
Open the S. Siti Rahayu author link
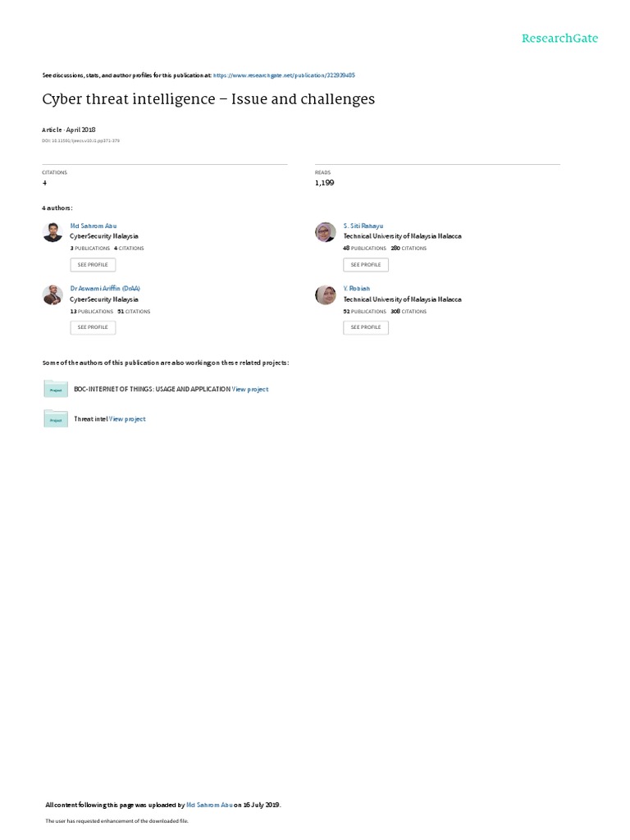(363, 226)
